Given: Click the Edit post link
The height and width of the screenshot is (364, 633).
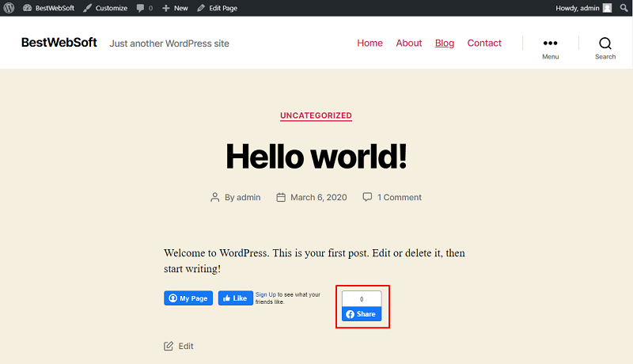Looking at the screenshot, I should 186,346.
